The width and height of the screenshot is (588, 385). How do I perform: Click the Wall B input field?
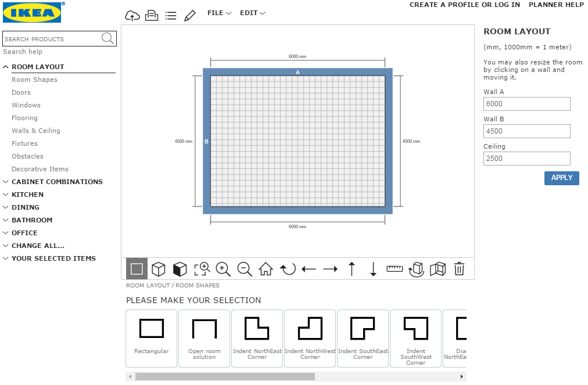(526, 131)
